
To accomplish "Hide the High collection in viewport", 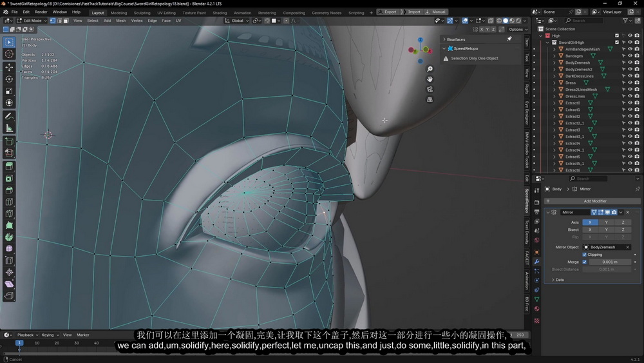I will 630,35.
